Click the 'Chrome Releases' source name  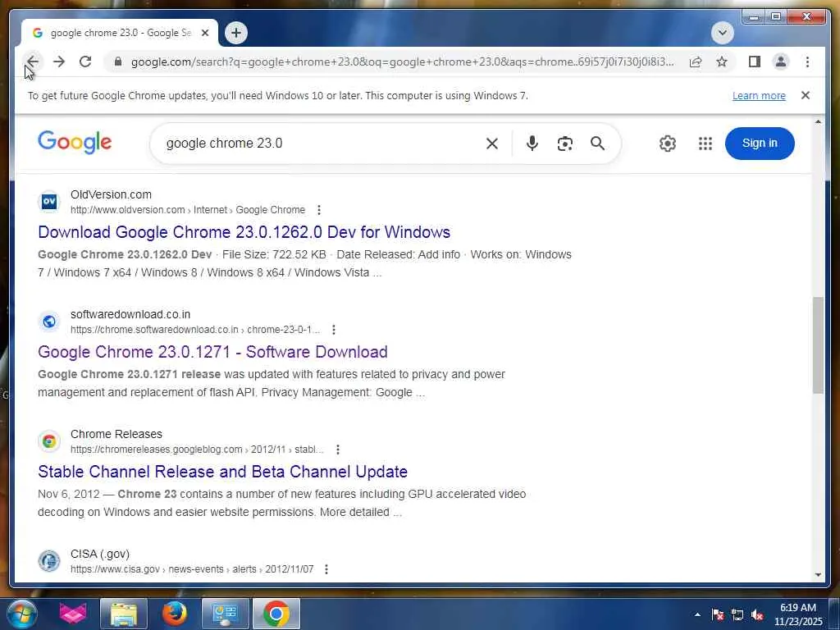(116, 434)
